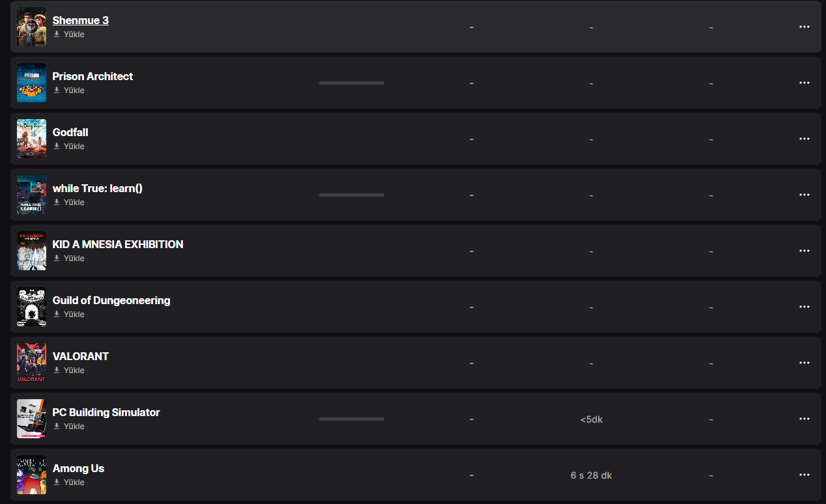Click the PC Building Simulator title

(106, 412)
